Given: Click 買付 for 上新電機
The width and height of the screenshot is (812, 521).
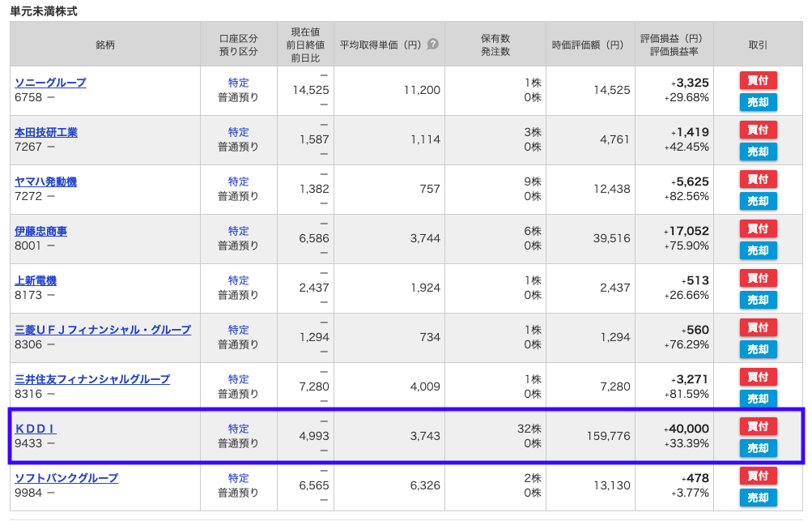Looking at the screenshot, I should [x=758, y=278].
